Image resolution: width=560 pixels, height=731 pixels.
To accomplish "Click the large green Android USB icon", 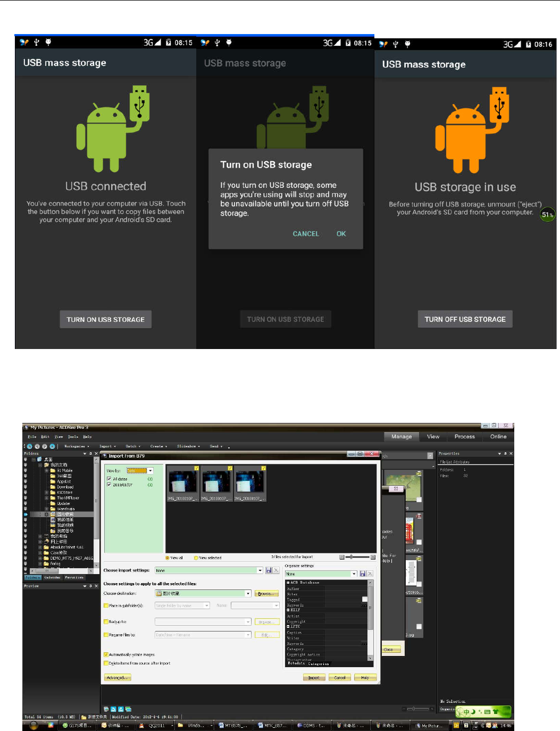I will (x=113, y=129).
